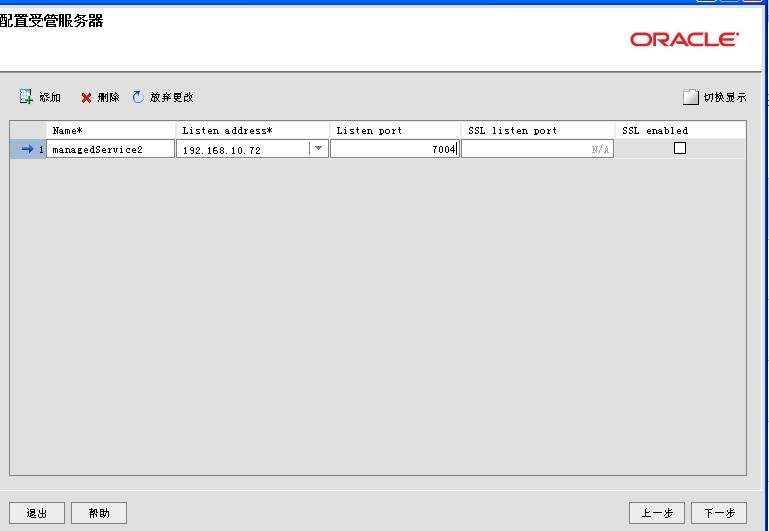Screen dimensions: 769x531
Task: Click the SSL listen port N/A field
Action: [537, 149]
